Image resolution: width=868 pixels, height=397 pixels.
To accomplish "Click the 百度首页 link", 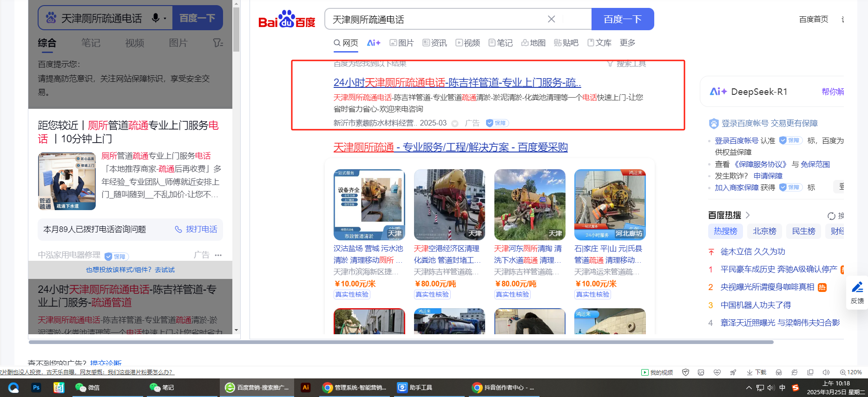I will (814, 19).
